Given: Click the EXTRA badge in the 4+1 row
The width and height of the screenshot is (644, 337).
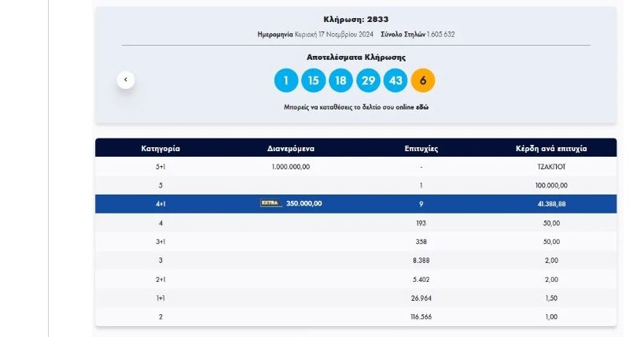Looking at the screenshot, I should click(270, 203).
